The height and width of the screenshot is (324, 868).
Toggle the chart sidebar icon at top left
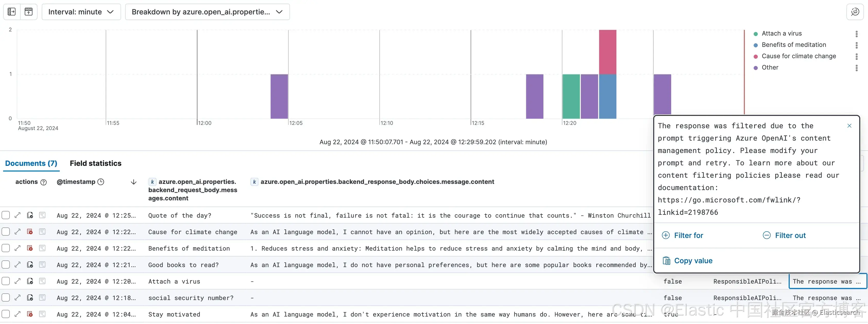click(x=11, y=12)
